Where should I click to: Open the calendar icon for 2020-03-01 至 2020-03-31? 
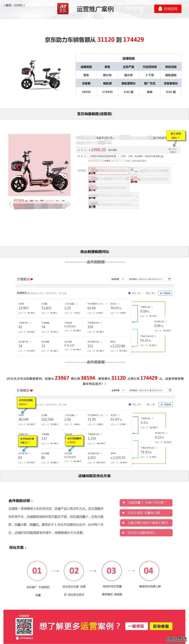tap(170, 390)
